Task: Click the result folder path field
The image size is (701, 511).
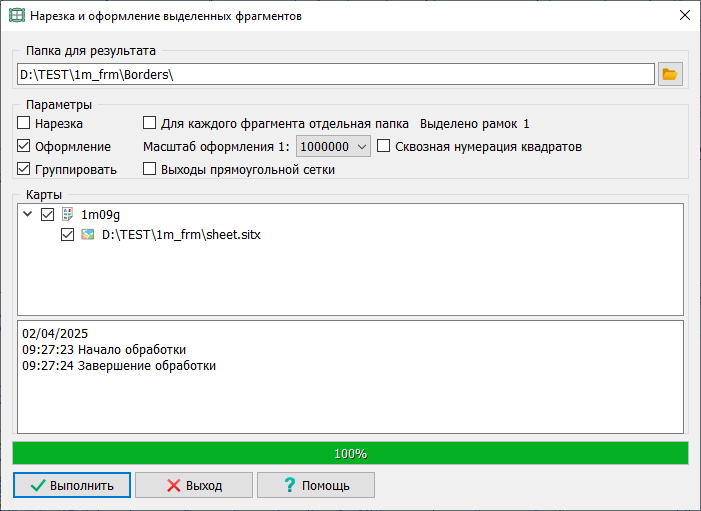Action: point(335,74)
